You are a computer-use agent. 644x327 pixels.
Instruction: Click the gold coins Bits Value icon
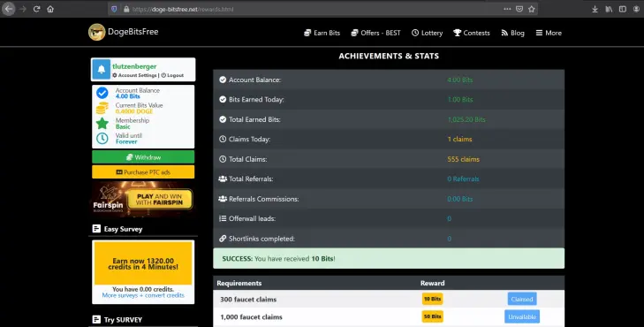102,108
